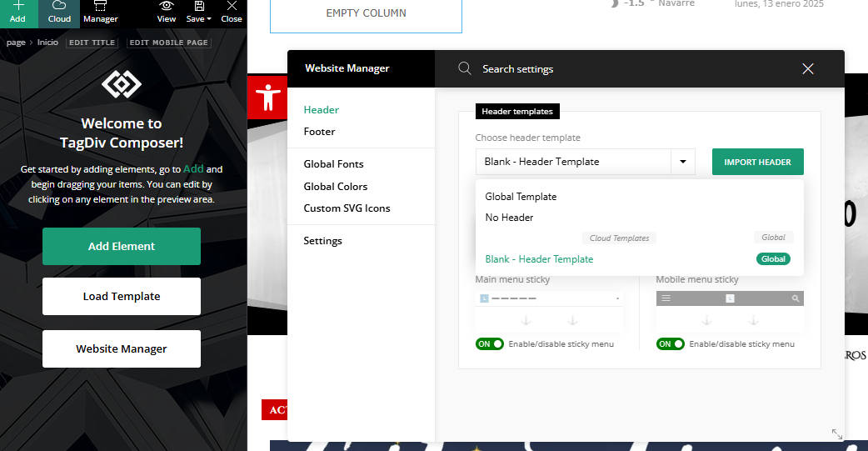Click the EMPTY COLUMN placeholder
This screenshot has height=451, width=868.
point(366,15)
